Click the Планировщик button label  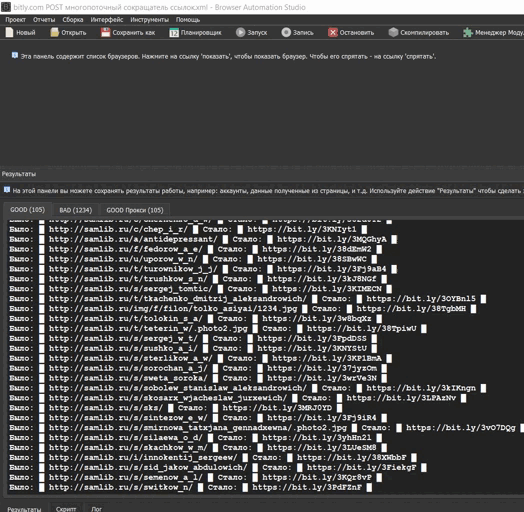201,33
